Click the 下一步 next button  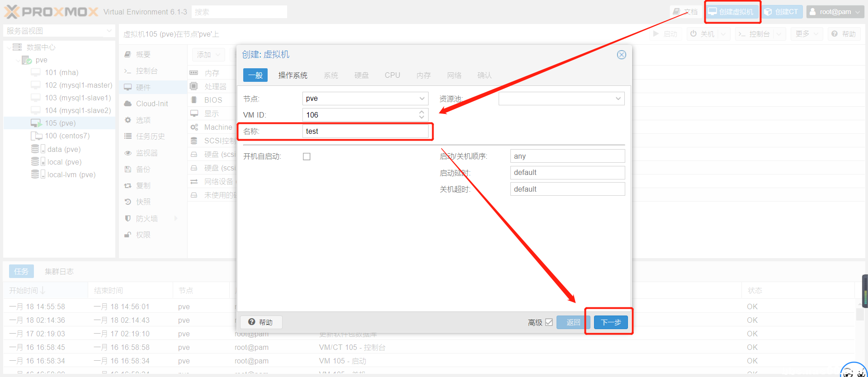pyautogui.click(x=610, y=322)
